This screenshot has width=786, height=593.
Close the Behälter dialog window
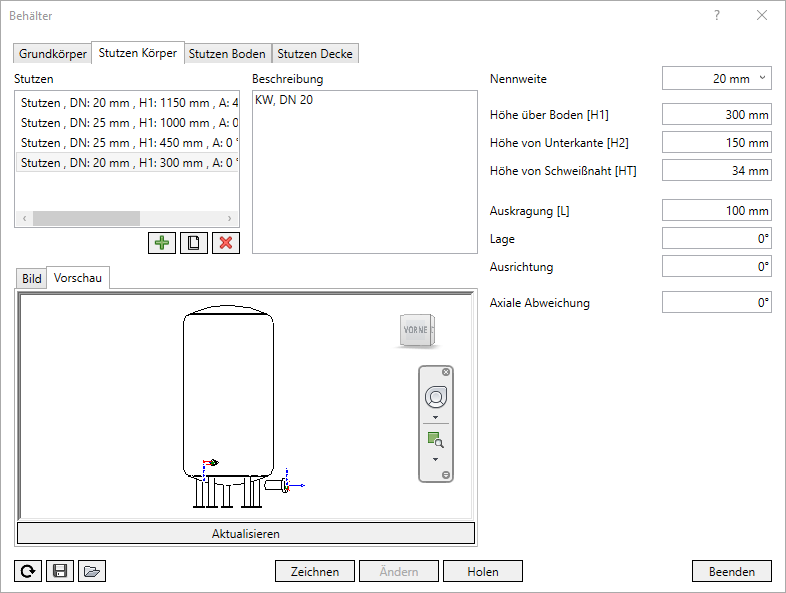(762, 16)
